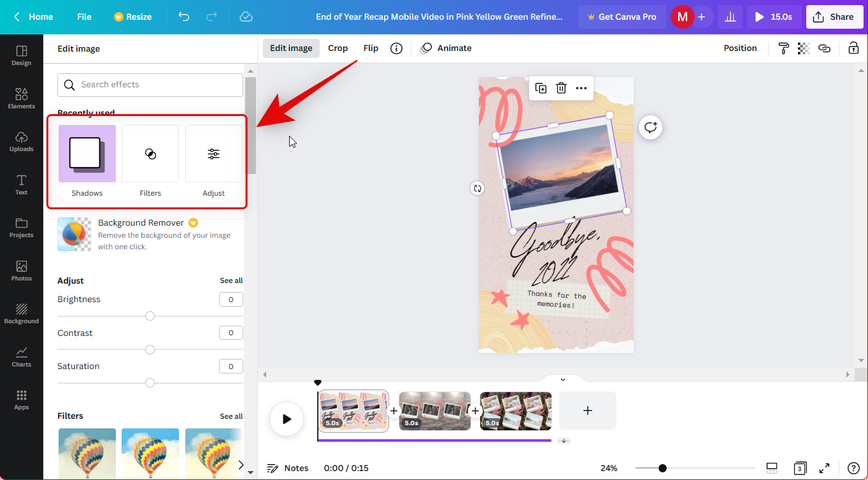Click the add comment bubble icon
Screen dimensions: 868x480
[650, 127]
